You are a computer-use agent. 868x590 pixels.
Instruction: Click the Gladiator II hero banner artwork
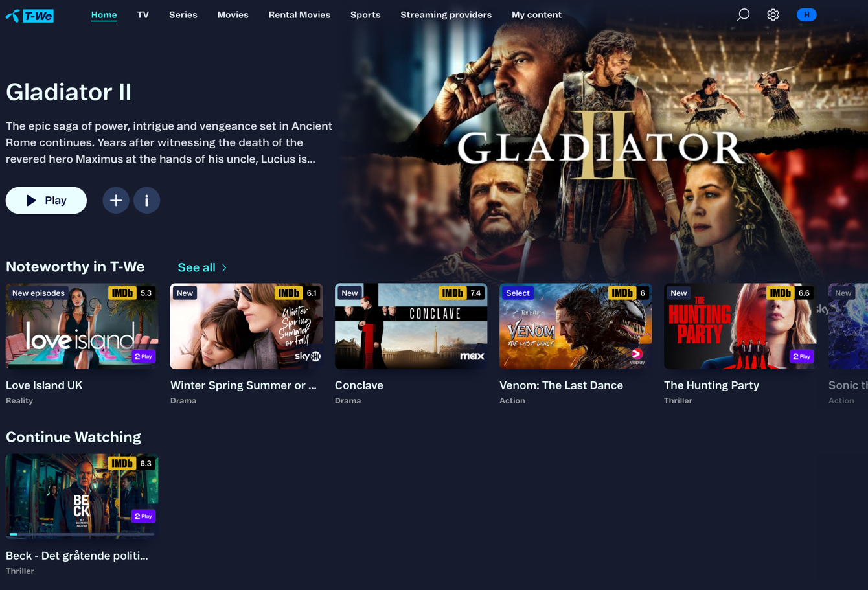point(602,142)
